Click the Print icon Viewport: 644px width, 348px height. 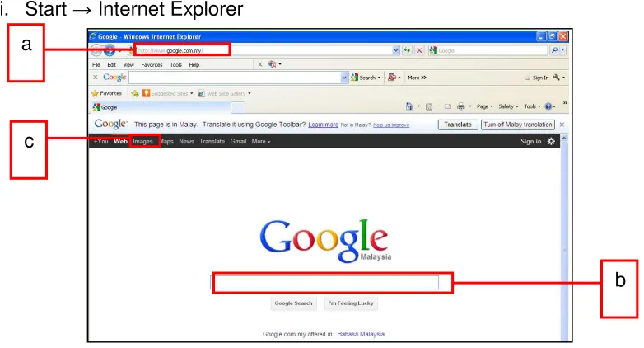[x=461, y=106]
